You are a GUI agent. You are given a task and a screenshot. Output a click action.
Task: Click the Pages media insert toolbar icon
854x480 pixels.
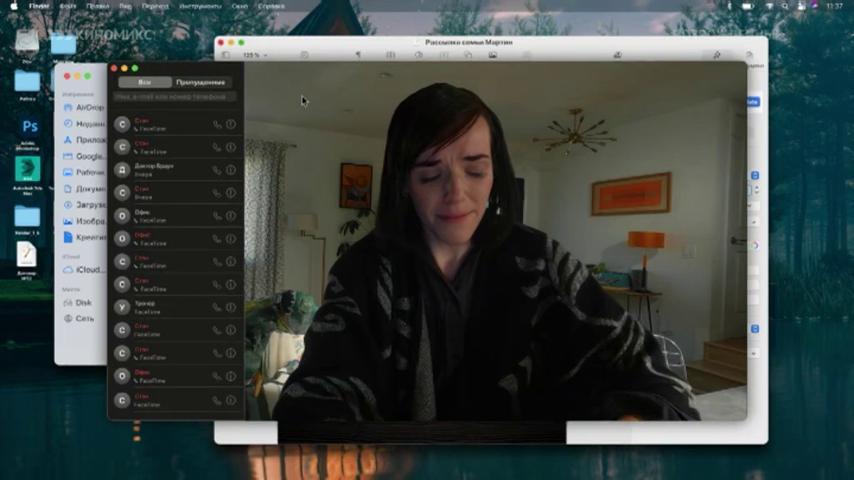pyautogui.click(x=493, y=55)
